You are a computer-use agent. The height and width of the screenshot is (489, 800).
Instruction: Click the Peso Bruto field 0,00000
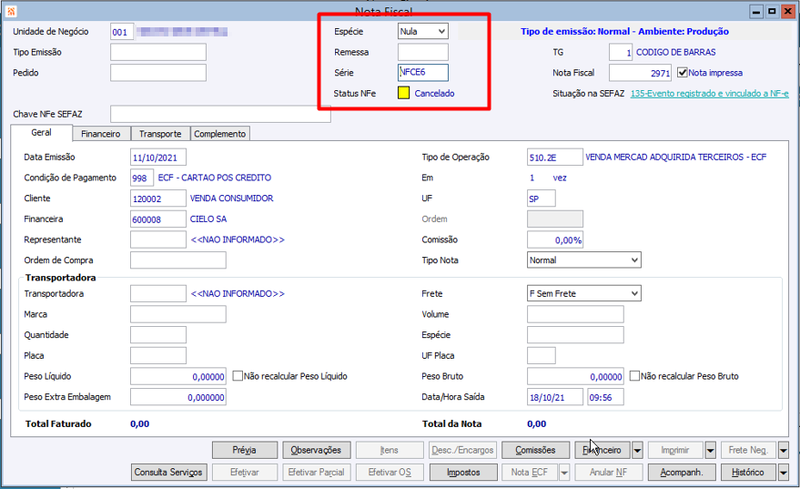(x=575, y=376)
